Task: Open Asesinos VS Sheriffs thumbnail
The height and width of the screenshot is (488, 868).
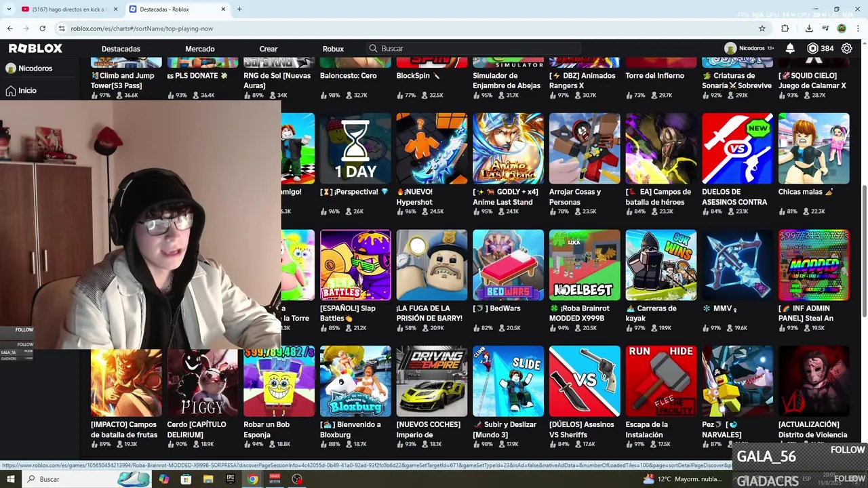Action: 585,382
